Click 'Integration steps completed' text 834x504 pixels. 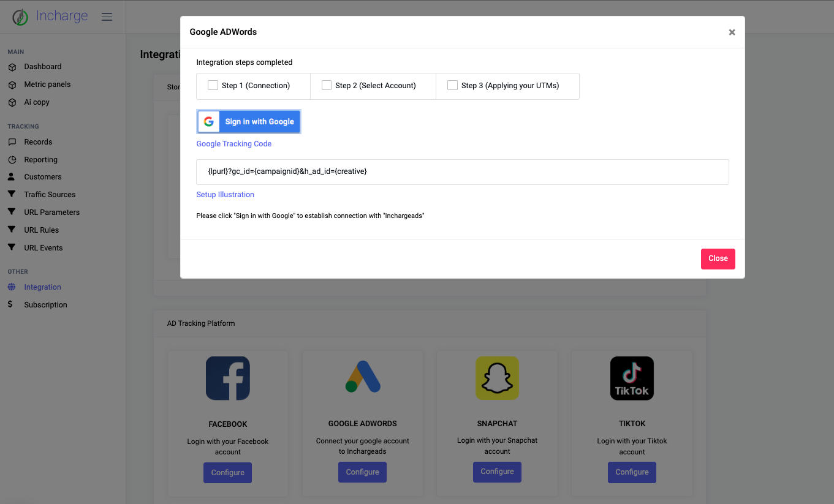pyautogui.click(x=245, y=62)
